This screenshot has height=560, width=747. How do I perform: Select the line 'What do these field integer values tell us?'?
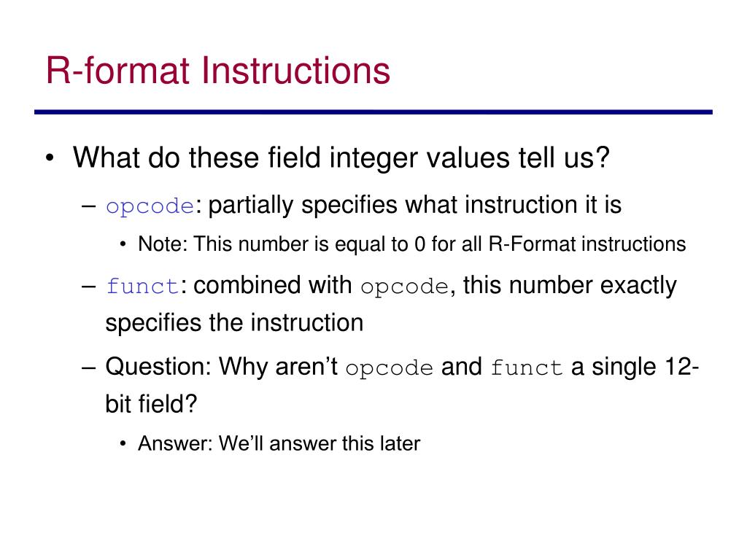pyautogui.click(x=341, y=157)
